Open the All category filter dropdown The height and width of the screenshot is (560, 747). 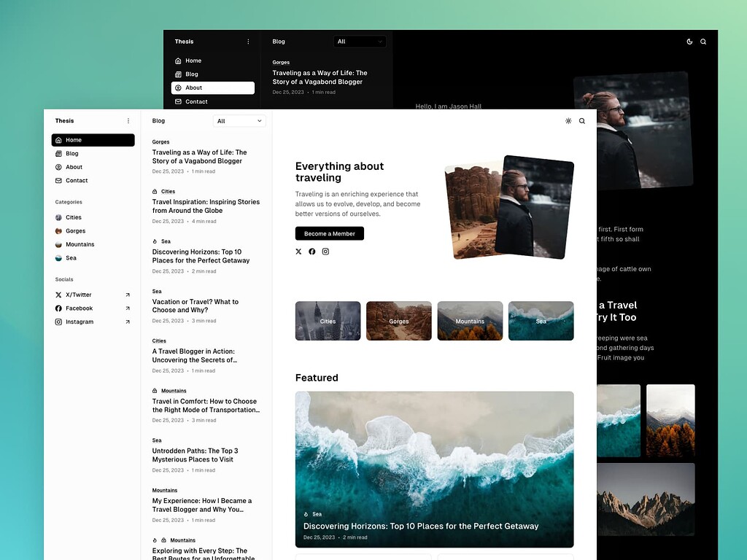click(239, 121)
